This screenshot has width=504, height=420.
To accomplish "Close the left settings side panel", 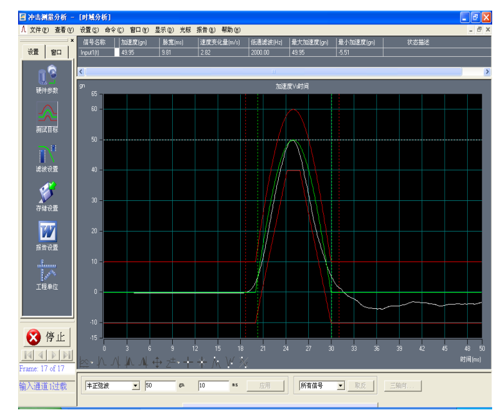I will point(72,41).
